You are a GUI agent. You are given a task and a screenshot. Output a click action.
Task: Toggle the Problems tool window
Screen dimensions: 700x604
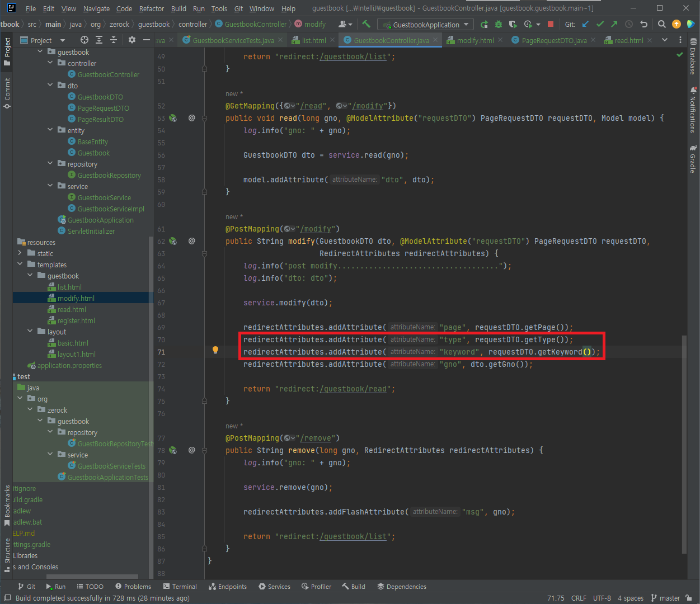pos(133,587)
